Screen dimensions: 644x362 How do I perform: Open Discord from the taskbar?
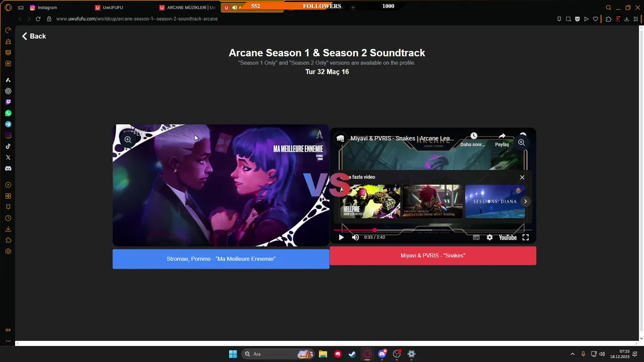(382, 354)
